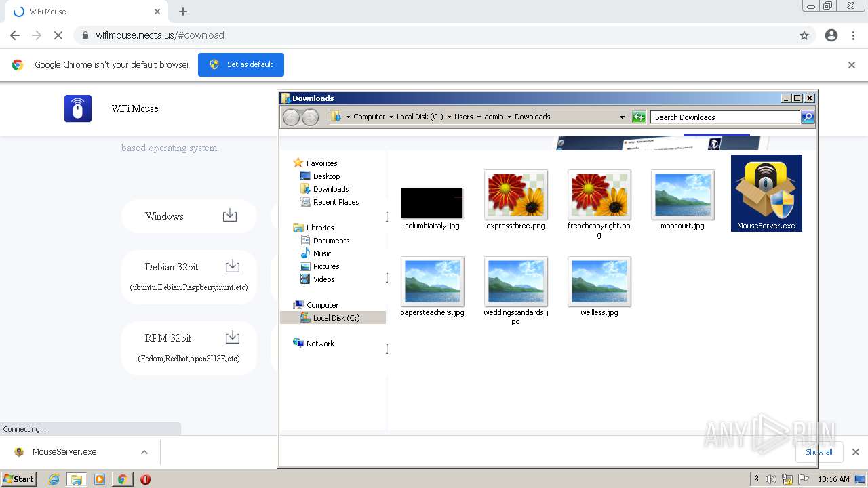The height and width of the screenshot is (488, 868).
Task: Click the Explorer forward arrow button
Action: (310, 117)
